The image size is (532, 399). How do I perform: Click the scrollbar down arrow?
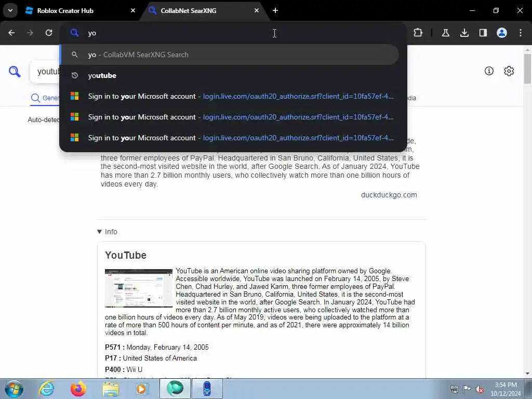[528, 374]
